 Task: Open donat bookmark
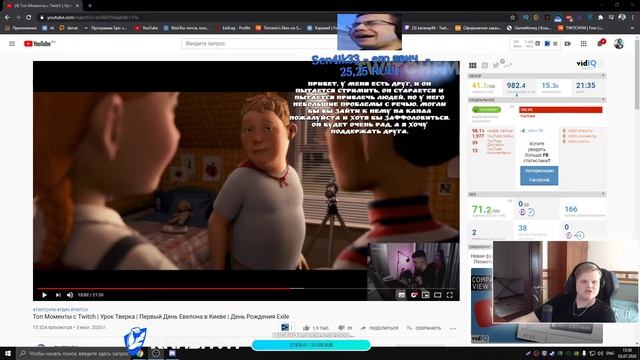click(x=69, y=28)
